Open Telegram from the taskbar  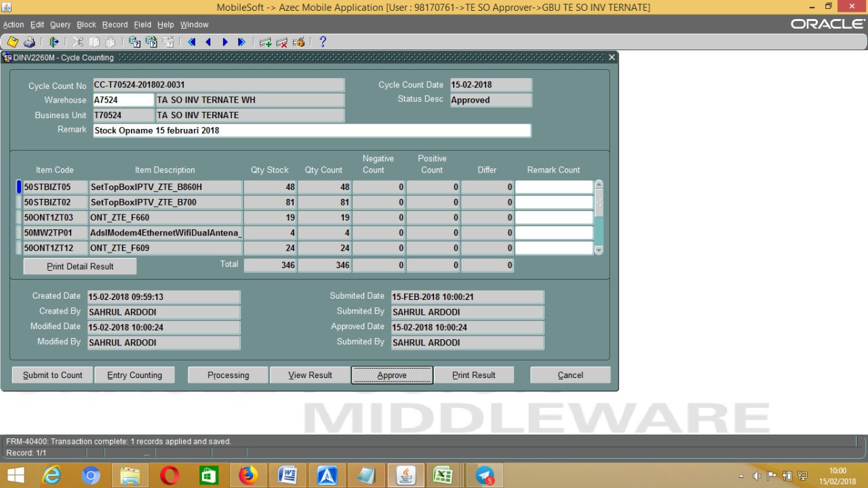pyautogui.click(x=485, y=475)
